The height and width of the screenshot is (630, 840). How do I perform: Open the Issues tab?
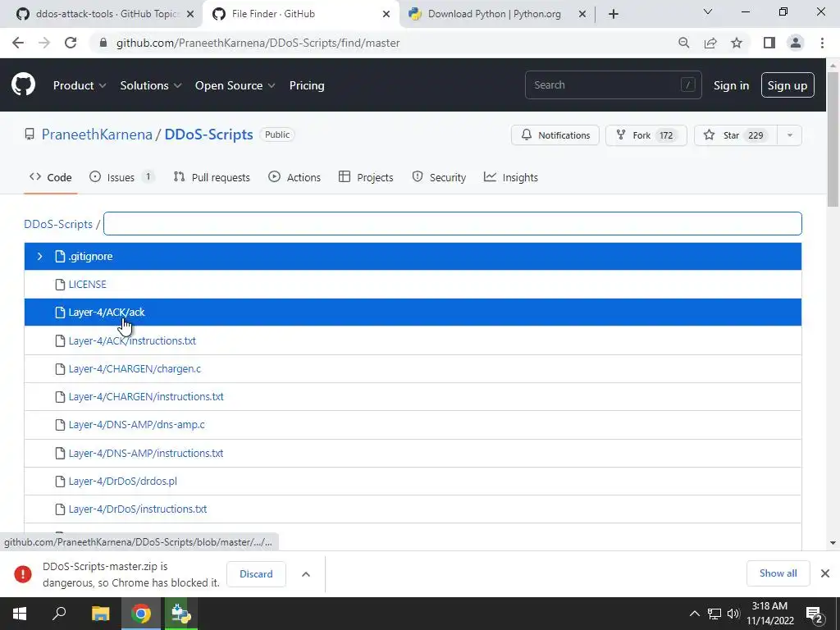pyautogui.click(x=121, y=177)
